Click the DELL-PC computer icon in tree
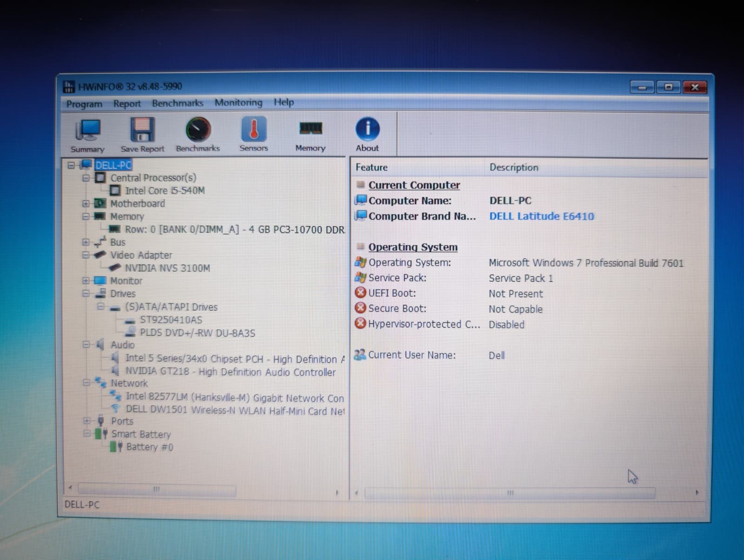 [x=86, y=165]
